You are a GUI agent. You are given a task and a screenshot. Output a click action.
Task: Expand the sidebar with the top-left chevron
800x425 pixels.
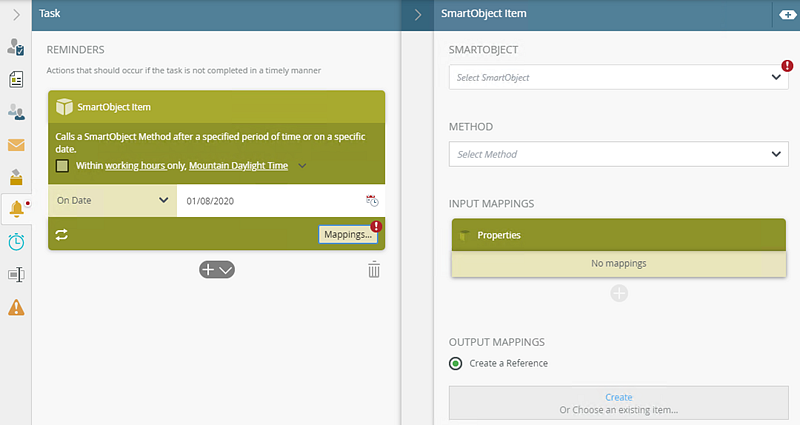pos(16,14)
